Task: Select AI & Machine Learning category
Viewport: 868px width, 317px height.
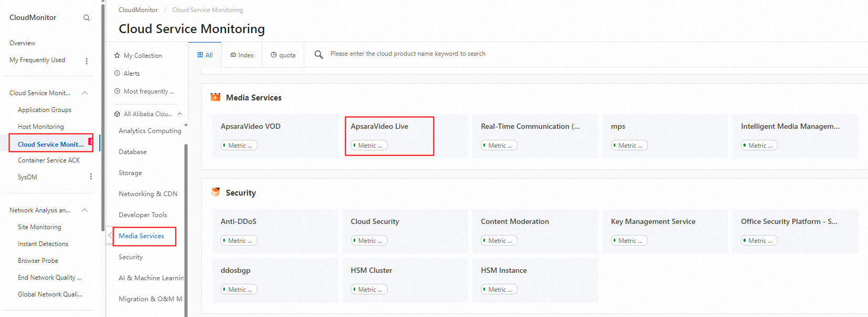Action: point(151,278)
